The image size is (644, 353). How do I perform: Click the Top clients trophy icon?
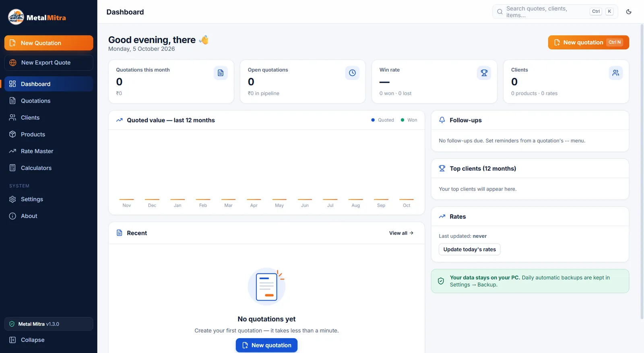pyautogui.click(x=442, y=168)
